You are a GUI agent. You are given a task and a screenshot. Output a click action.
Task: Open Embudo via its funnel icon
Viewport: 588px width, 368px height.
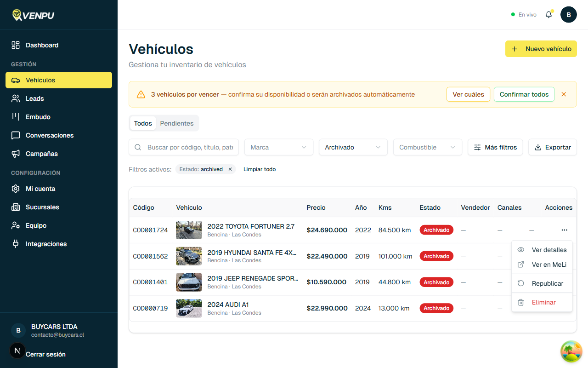tap(14, 117)
